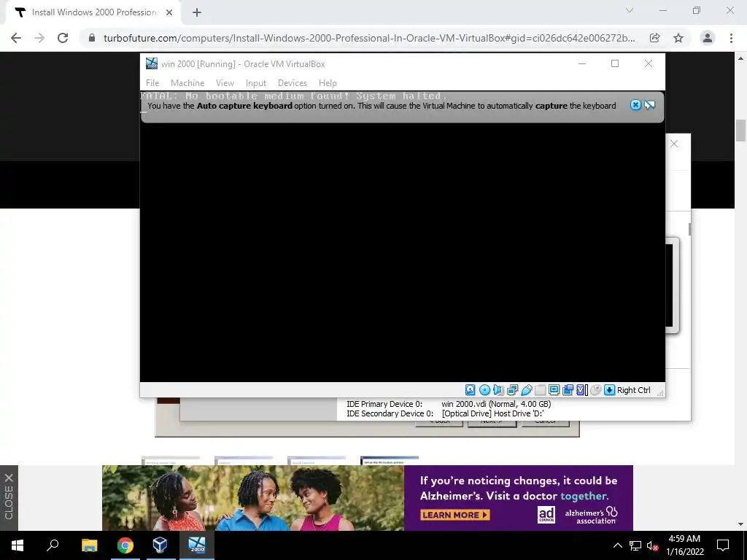This screenshot has width=747, height=560.
Task: Select the Install Windows 2000 Professional tab
Action: tap(93, 12)
